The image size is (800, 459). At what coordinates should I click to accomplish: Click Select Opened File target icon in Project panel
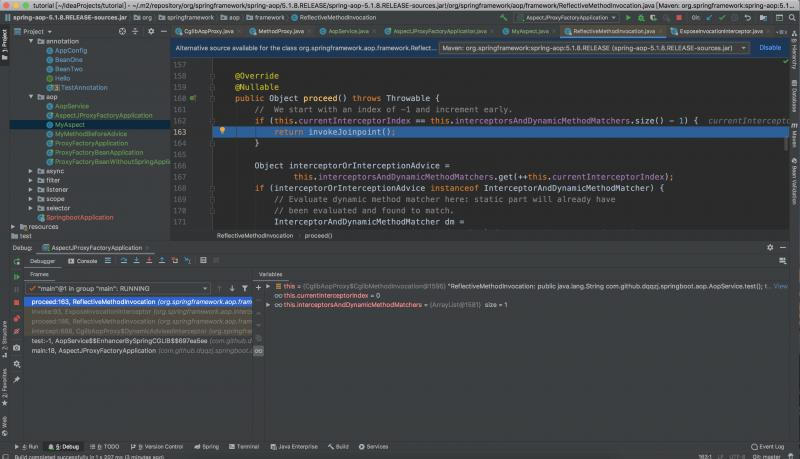[122, 32]
